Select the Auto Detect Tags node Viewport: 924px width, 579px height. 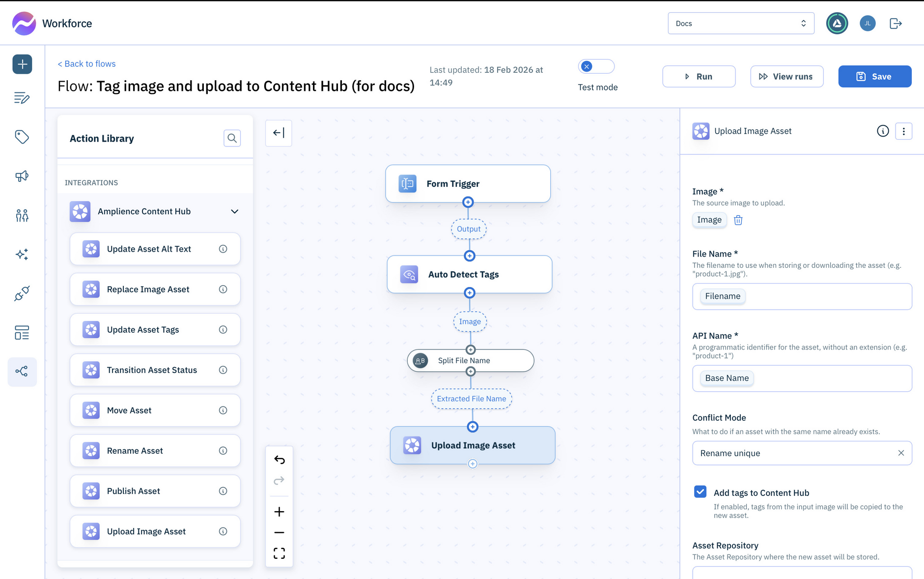468,274
